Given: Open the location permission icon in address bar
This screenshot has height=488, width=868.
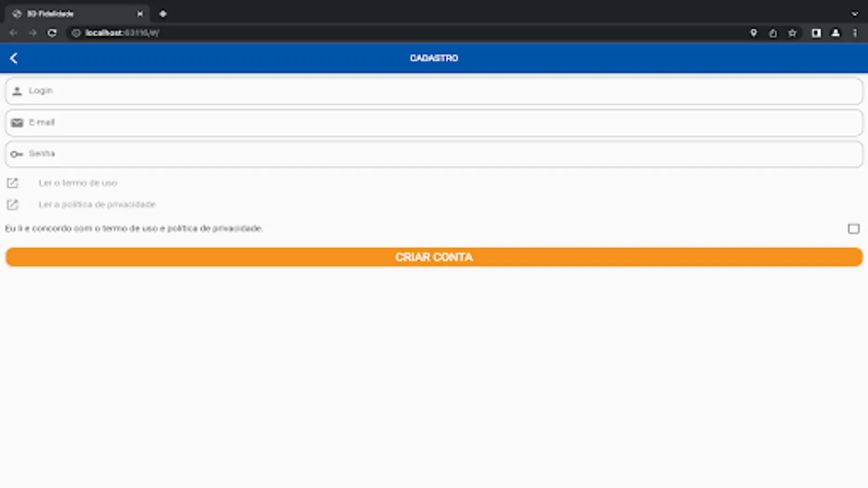Looking at the screenshot, I should point(754,33).
